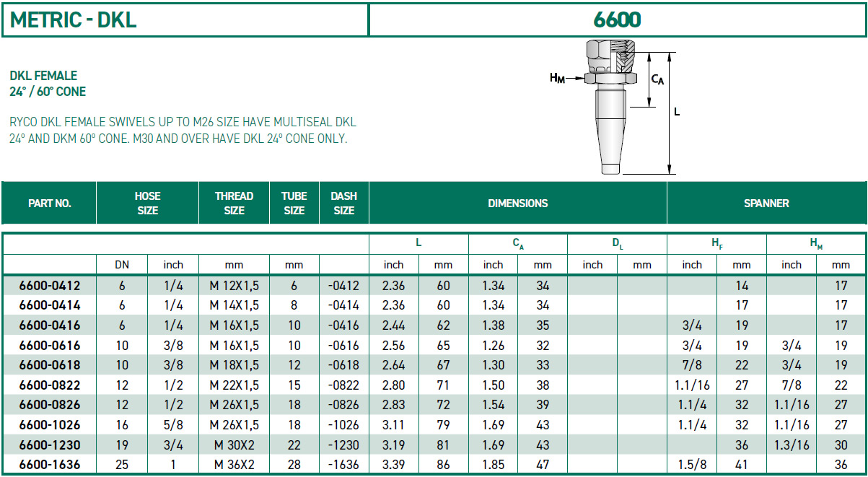Select part number 6600-1026
The height and width of the screenshot is (477, 868).
point(50,424)
